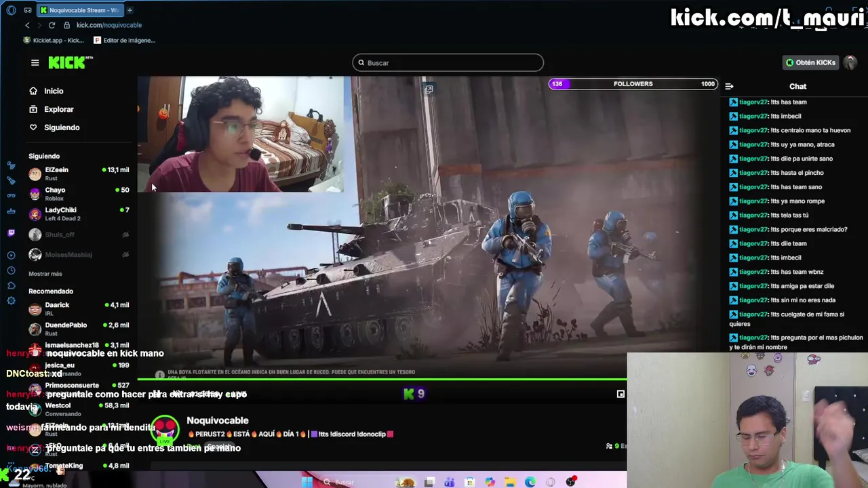Open Copilot on the taskbar
This screenshot has width=868, height=488.
(x=490, y=482)
